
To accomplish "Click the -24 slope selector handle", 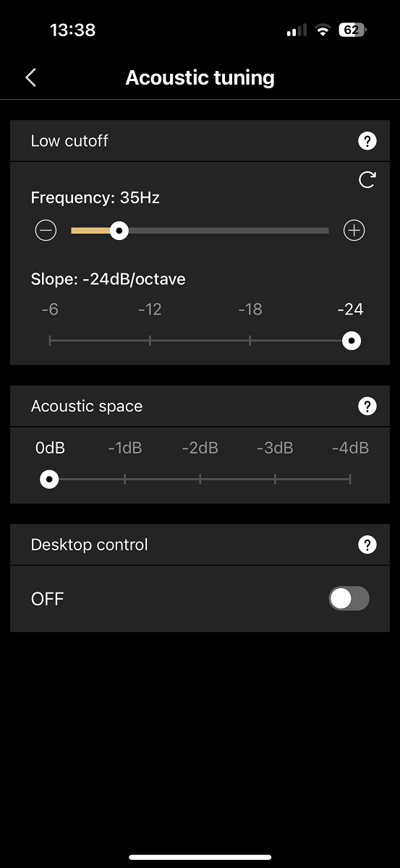I will click(352, 341).
